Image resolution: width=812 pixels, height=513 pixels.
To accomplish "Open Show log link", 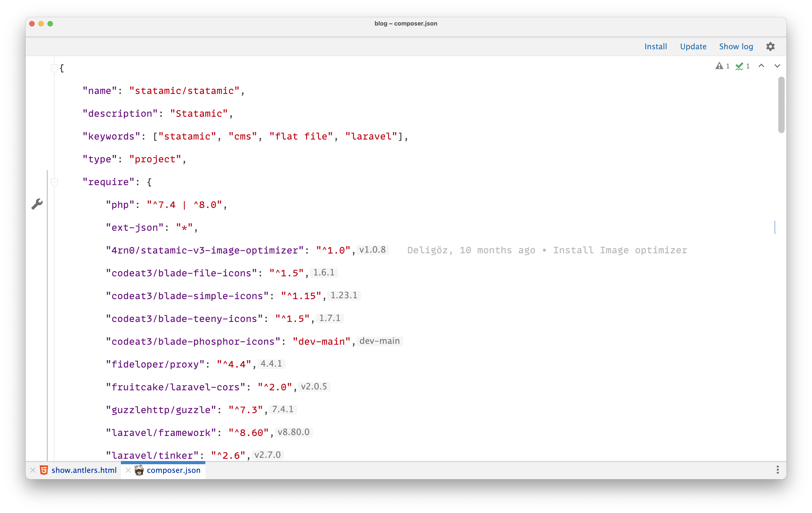I will click(x=736, y=47).
